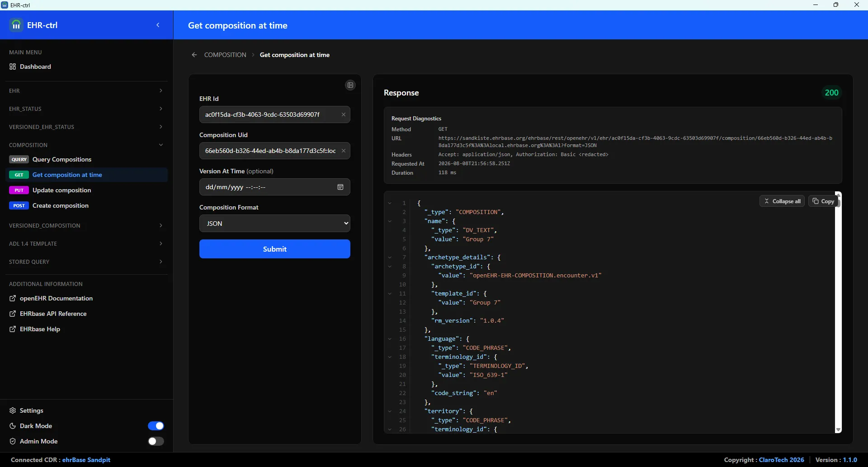Collapse "archetype_id" node at line 8
The width and height of the screenshot is (868, 467).
pos(390,267)
